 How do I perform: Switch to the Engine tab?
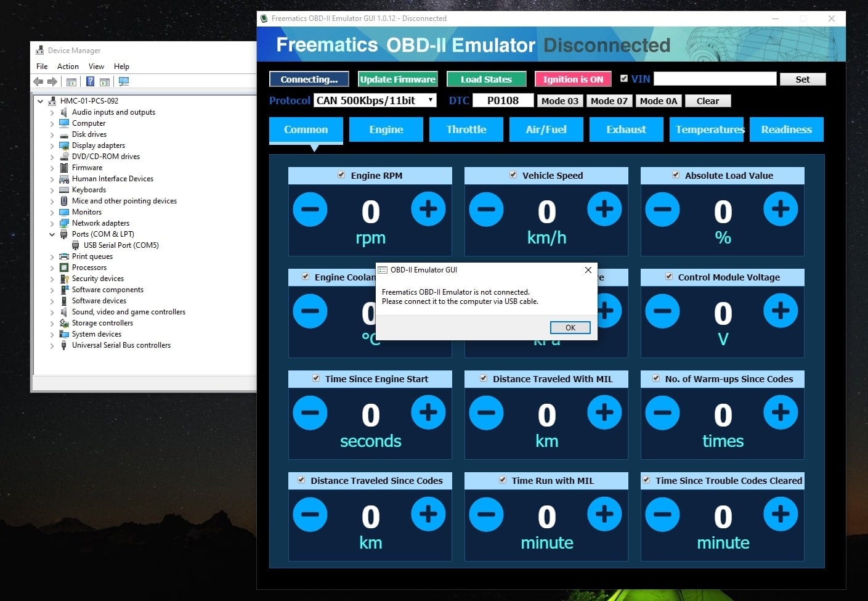[x=386, y=129]
